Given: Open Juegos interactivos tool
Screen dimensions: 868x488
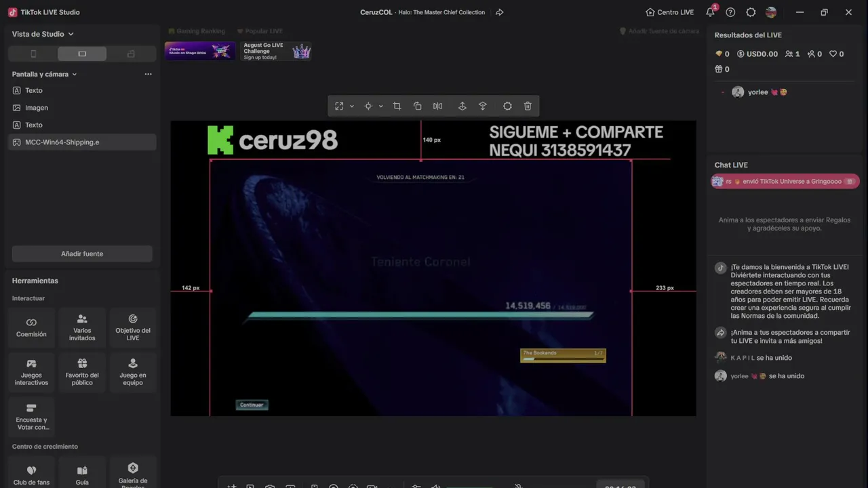Looking at the screenshot, I should (31, 372).
